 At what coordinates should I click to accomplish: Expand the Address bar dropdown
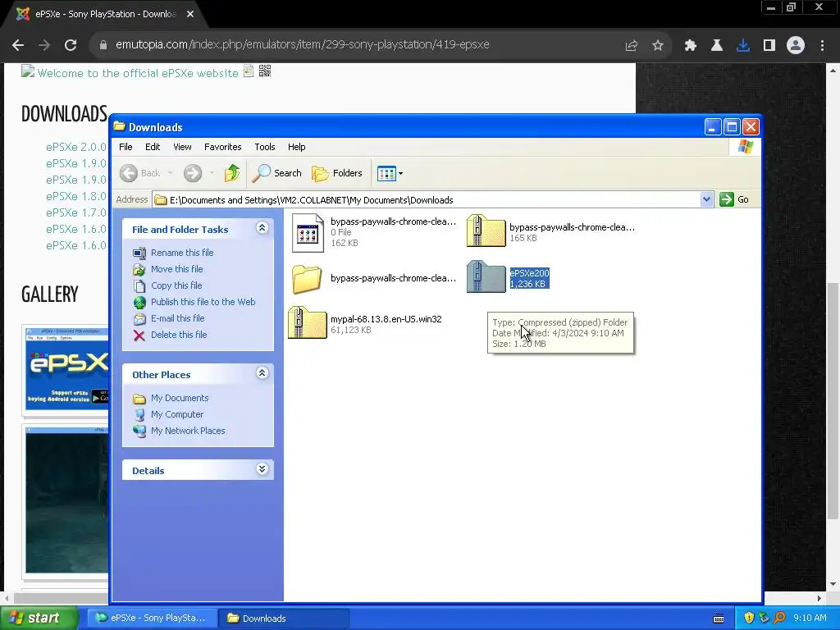706,199
